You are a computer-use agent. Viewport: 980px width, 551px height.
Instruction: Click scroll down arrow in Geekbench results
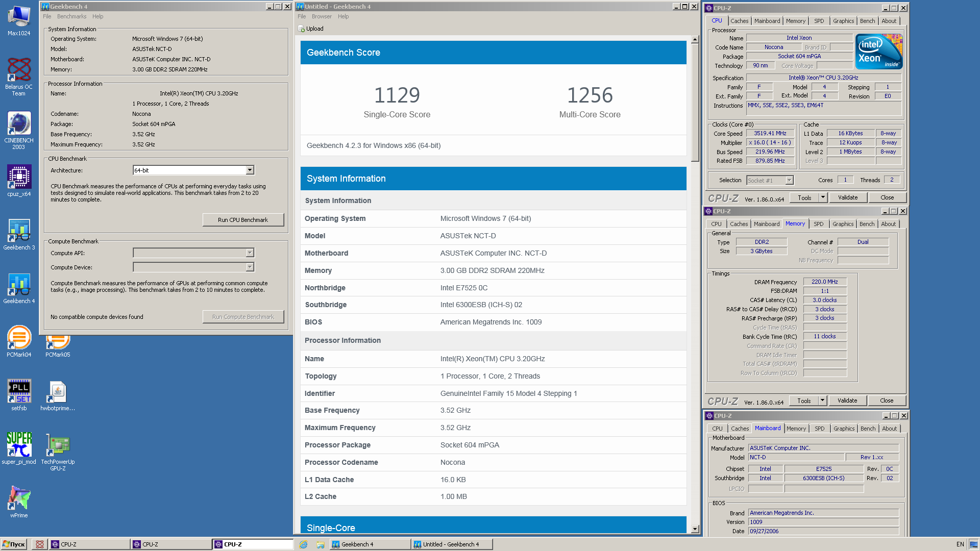click(695, 529)
